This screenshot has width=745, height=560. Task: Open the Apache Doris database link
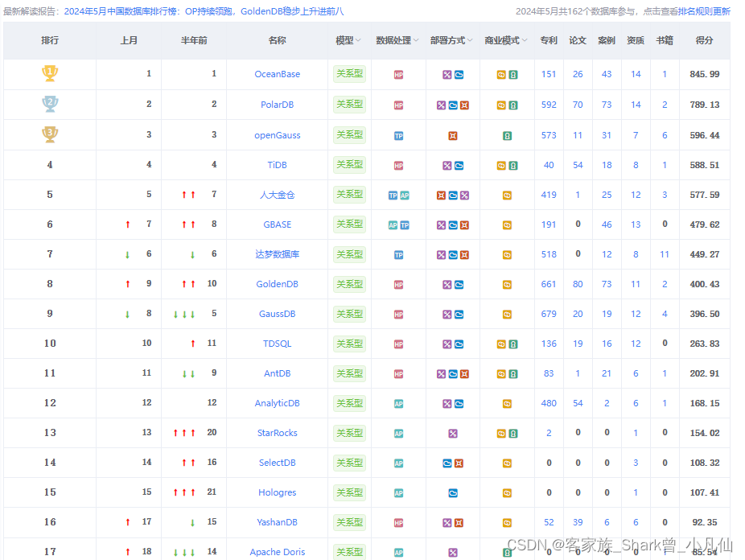tap(278, 552)
